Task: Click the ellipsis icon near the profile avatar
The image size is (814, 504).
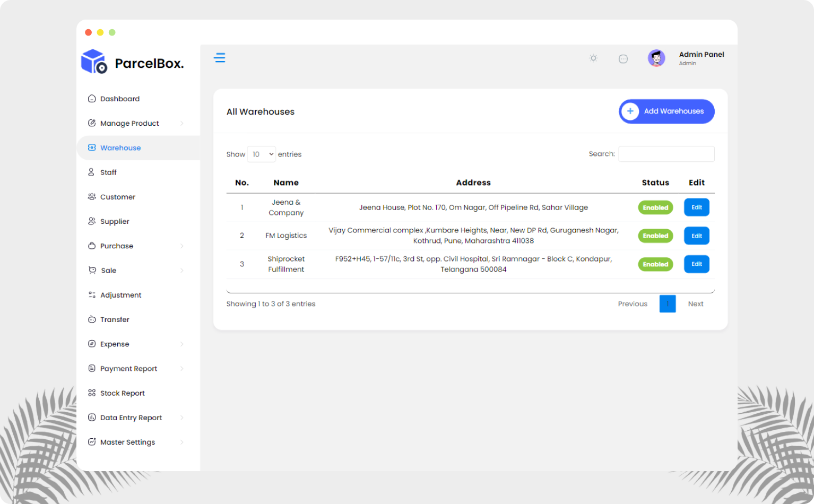Action: coord(623,58)
